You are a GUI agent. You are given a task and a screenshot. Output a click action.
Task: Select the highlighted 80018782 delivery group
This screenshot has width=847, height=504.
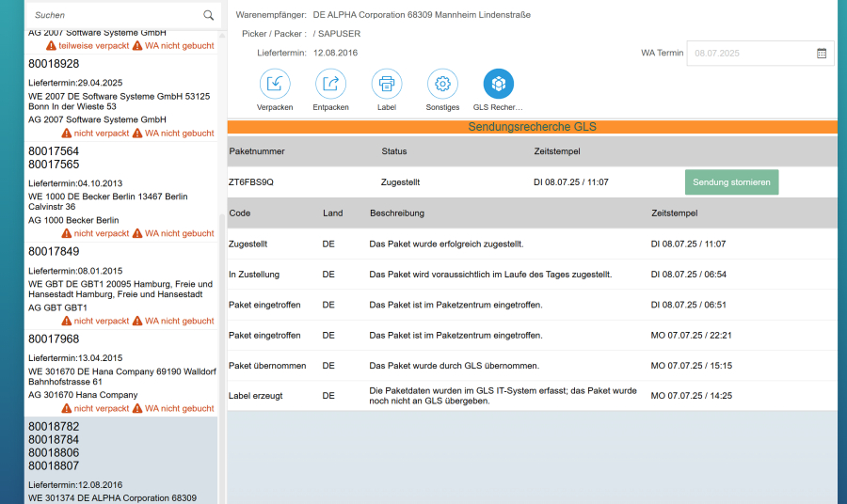tap(120, 451)
